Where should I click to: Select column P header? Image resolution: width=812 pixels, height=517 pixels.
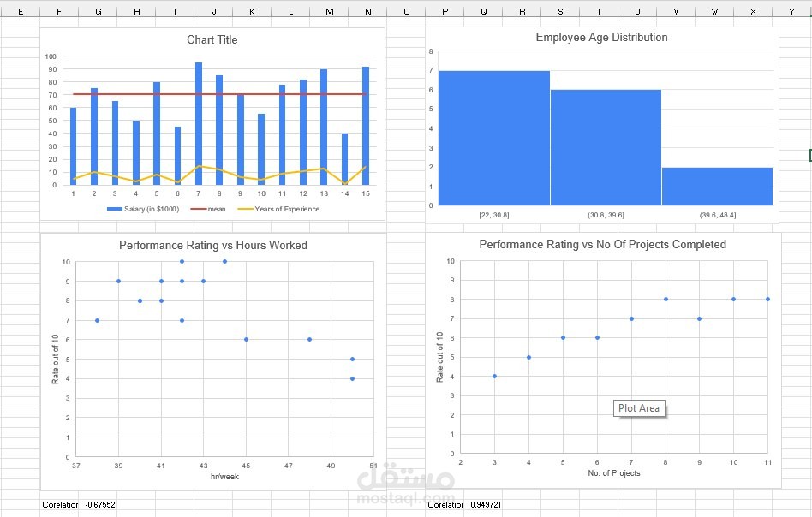[x=445, y=11]
